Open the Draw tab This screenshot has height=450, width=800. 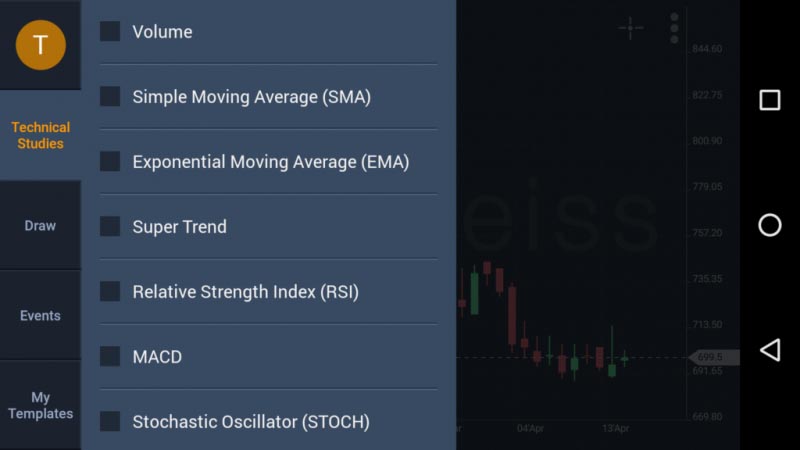(x=41, y=226)
